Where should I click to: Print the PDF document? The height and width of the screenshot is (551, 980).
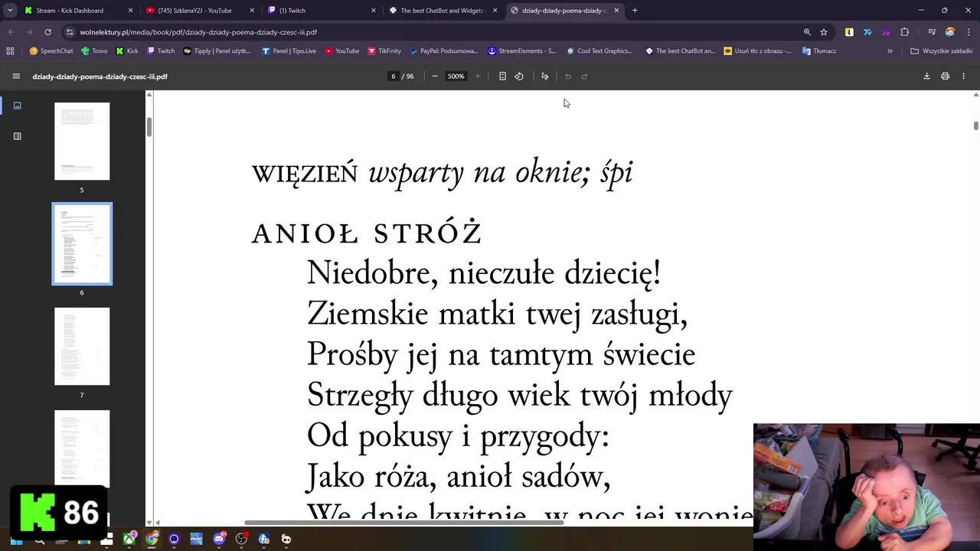coord(945,77)
